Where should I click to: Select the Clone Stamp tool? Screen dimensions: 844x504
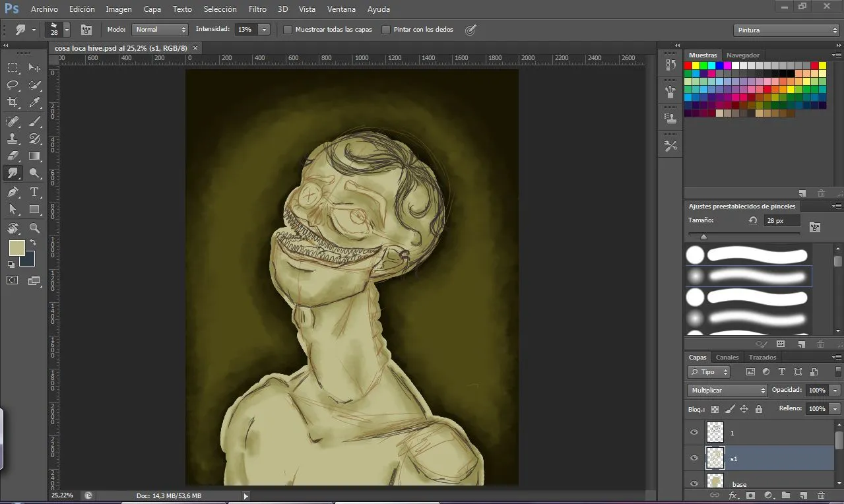(x=13, y=139)
